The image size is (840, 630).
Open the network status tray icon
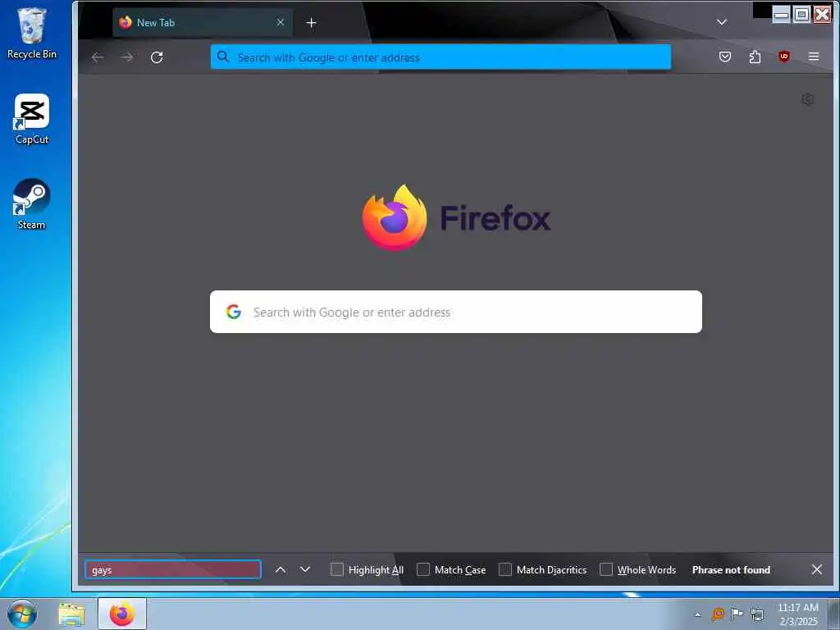point(757,614)
